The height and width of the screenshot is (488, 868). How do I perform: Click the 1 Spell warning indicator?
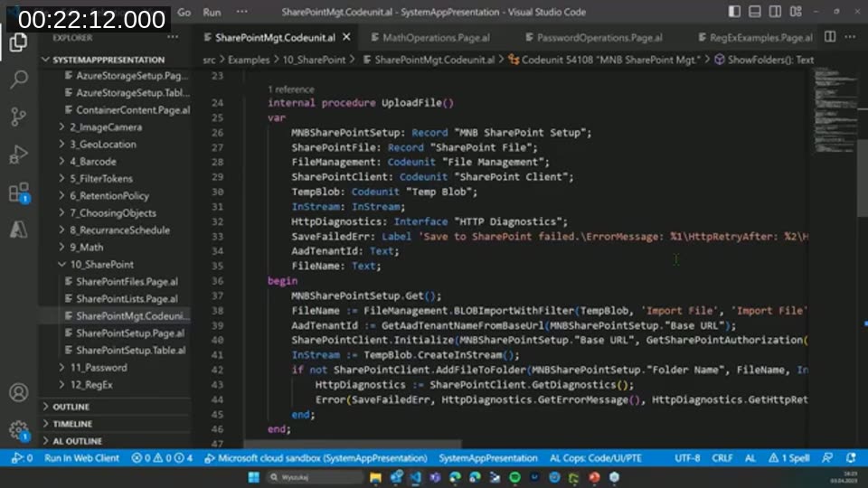click(788, 458)
